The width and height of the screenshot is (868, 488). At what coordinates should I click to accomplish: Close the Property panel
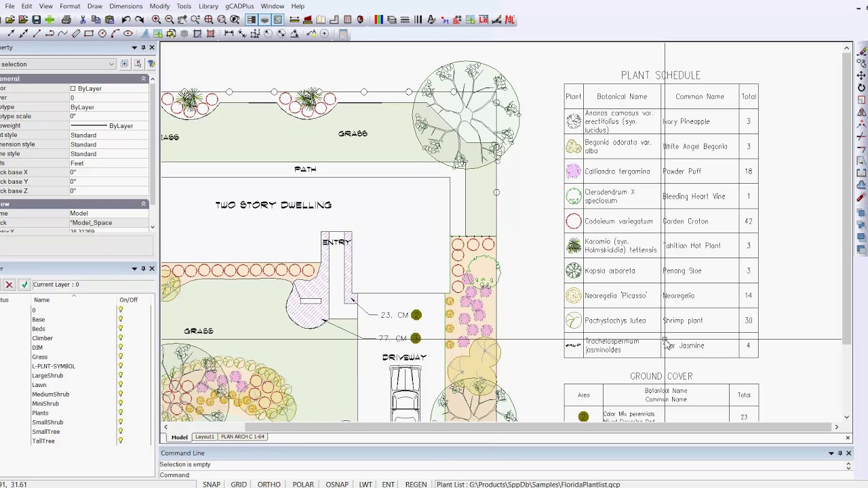[152, 47]
